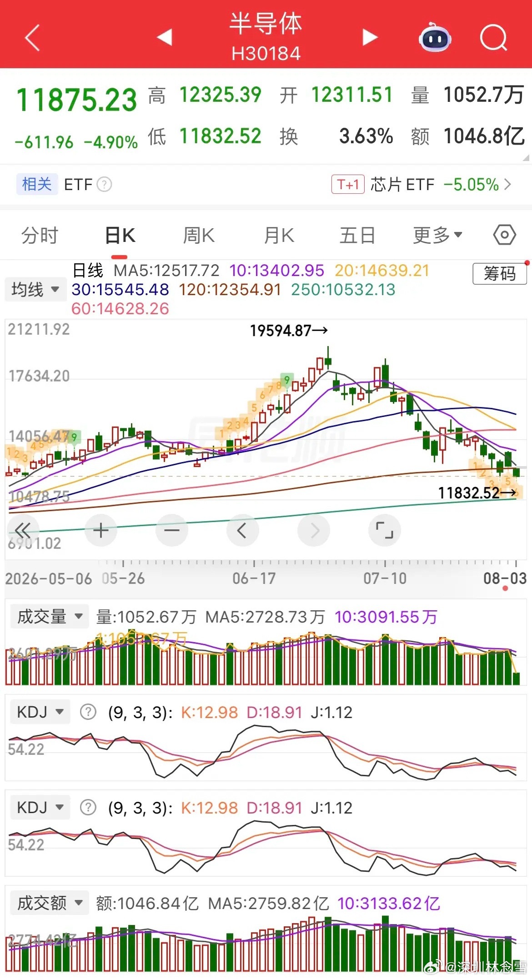Open 成交量 indicator dropdown
Screen dimensions: 532x980
[50, 617]
